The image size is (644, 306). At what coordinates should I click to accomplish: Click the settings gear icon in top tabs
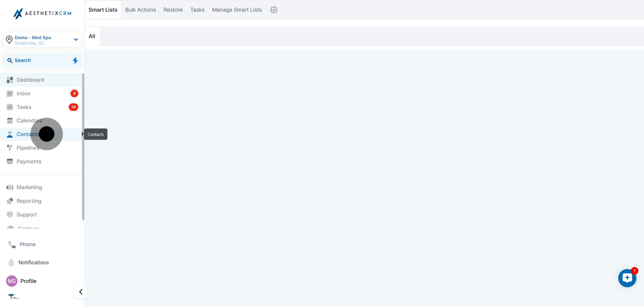tap(273, 10)
